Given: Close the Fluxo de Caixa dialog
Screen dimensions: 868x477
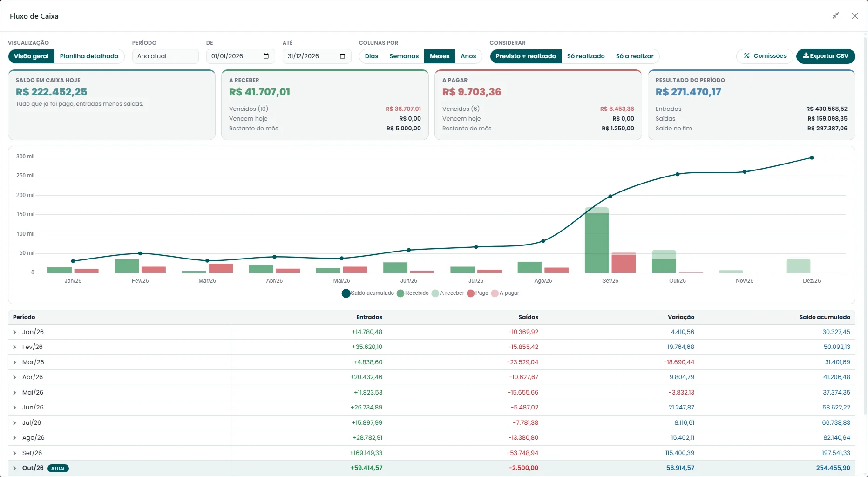Looking at the screenshot, I should point(855,16).
